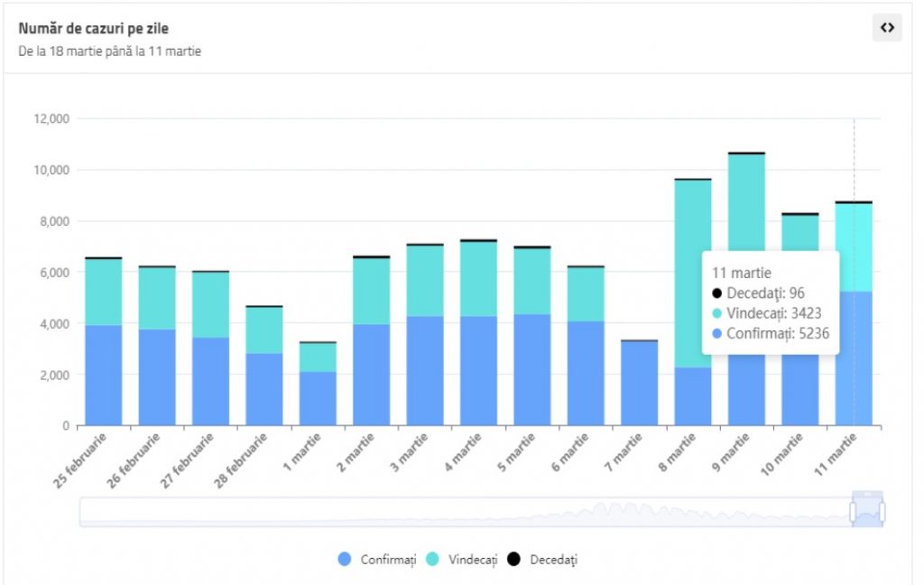Click the embed code icon button
This screenshot has width=924, height=585.
pyautogui.click(x=887, y=28)
